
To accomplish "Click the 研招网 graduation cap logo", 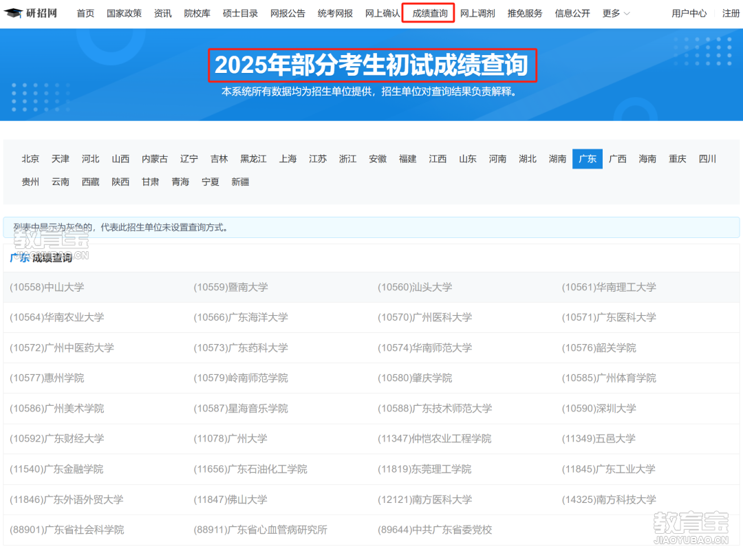I will tap(30, 13).
